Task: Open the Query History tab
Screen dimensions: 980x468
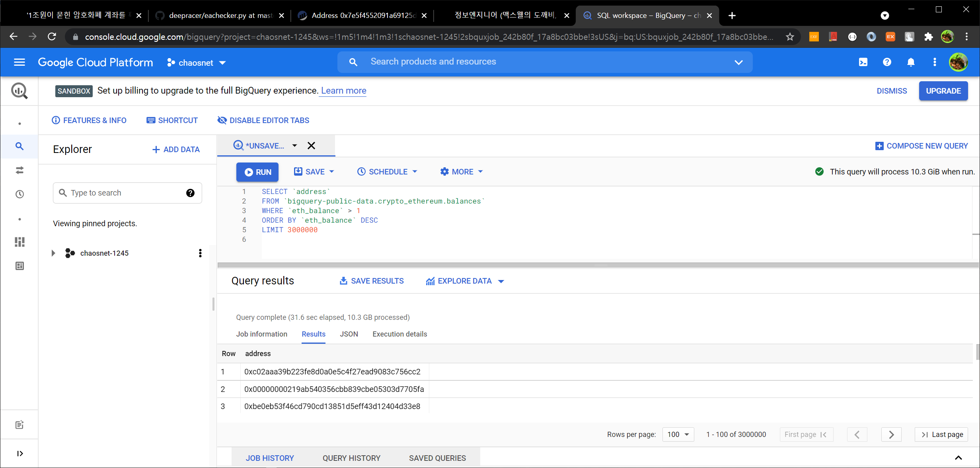Action: pyautogui.click(x=351, y=458)
